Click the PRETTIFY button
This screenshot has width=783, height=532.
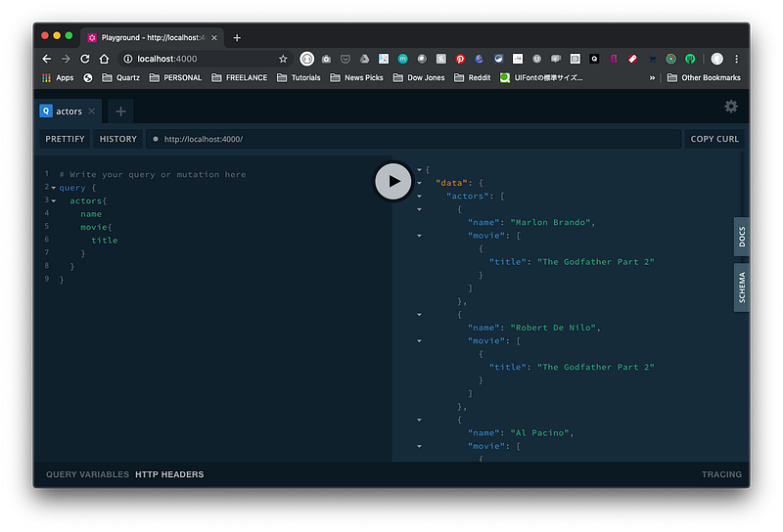point(65,139)
